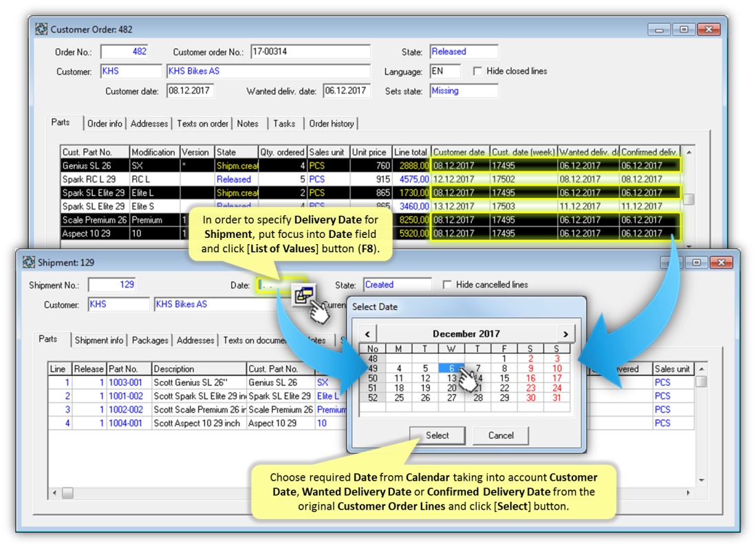Click the Language field EN
The height and width of the screenshot is (548, 756).
445,72
